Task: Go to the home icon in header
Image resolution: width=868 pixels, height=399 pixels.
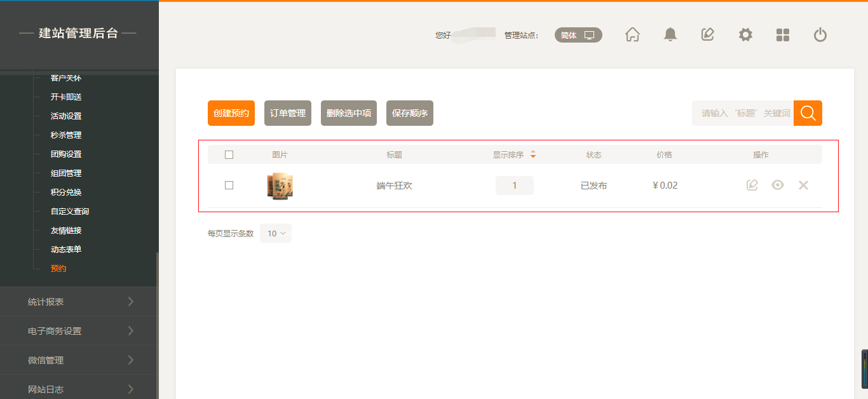Action: 632,35
